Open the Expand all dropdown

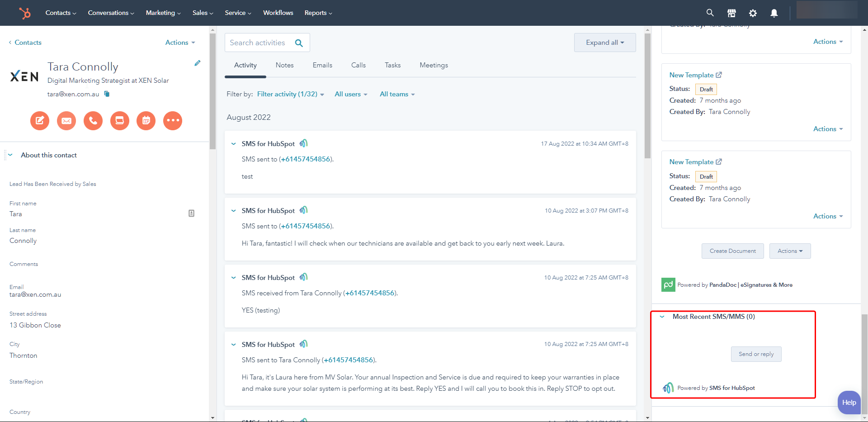[605, 43]
